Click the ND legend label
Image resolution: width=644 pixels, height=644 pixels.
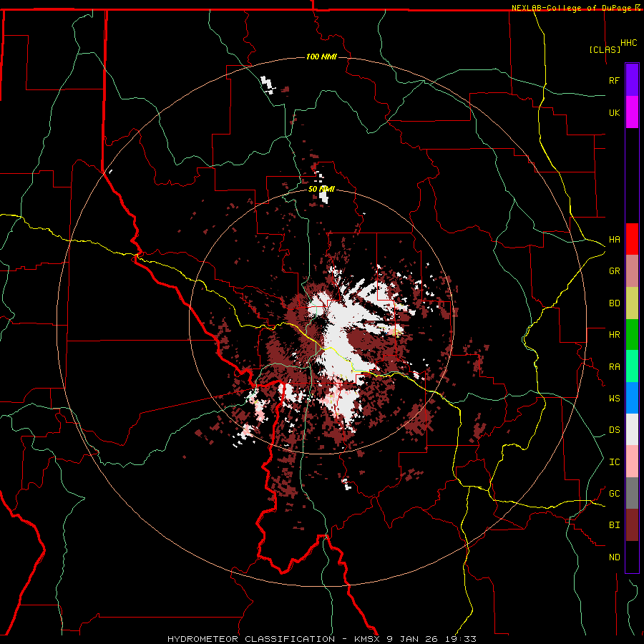tap(614, 557)
